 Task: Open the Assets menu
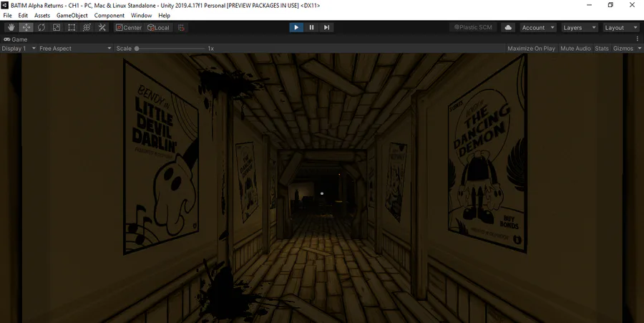click(x=42, y=15)
